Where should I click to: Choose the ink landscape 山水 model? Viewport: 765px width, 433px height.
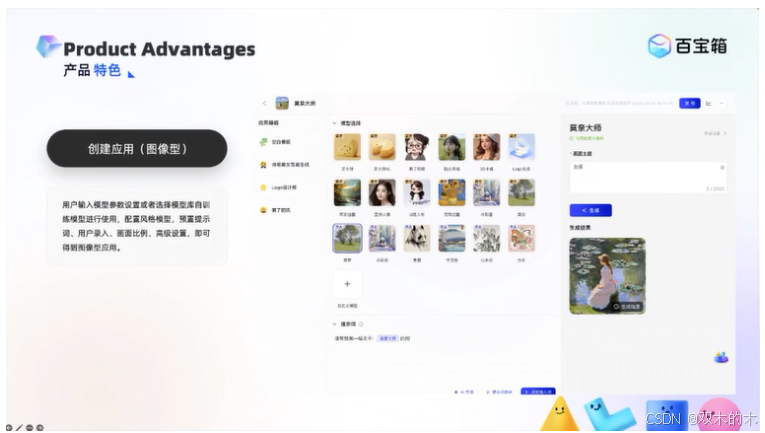point(486,238)
